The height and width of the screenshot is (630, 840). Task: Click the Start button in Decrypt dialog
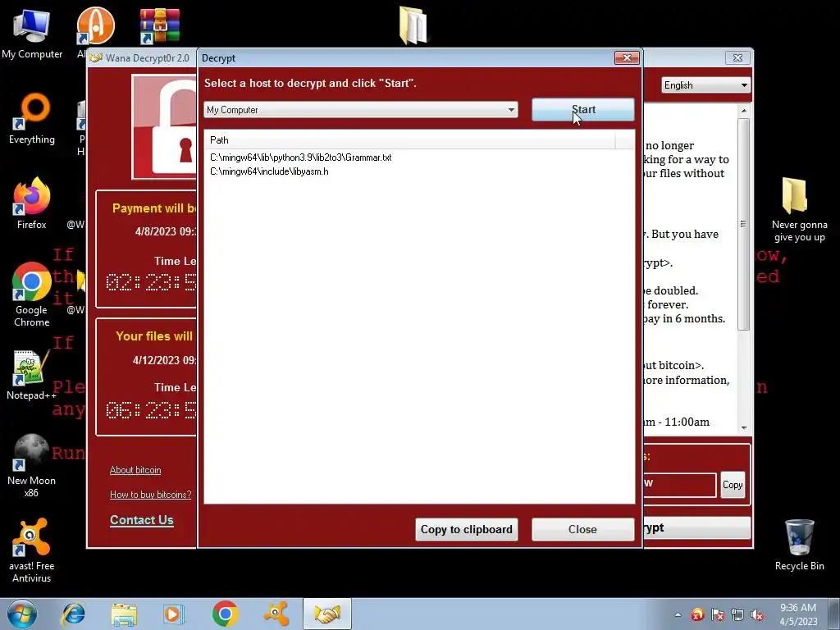tap(583, 109)
